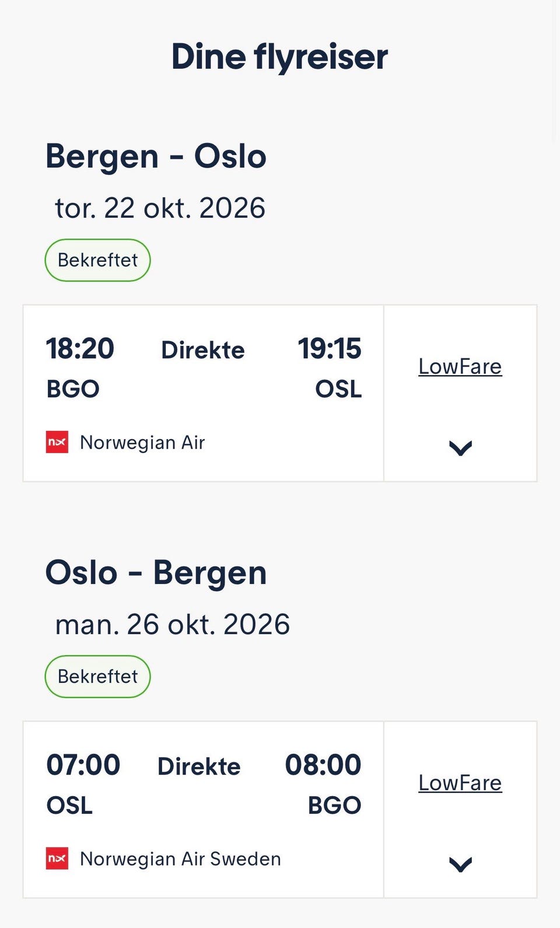Click Direkte label on the 18:20 flight
Screen dimensions: 560x928
click(203, 350)
